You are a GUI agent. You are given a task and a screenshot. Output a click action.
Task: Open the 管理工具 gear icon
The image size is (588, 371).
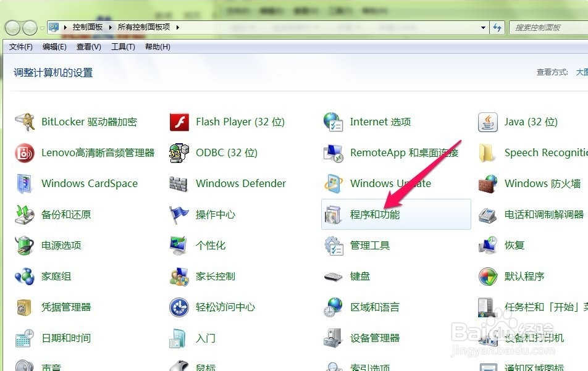tap(334, 246)
